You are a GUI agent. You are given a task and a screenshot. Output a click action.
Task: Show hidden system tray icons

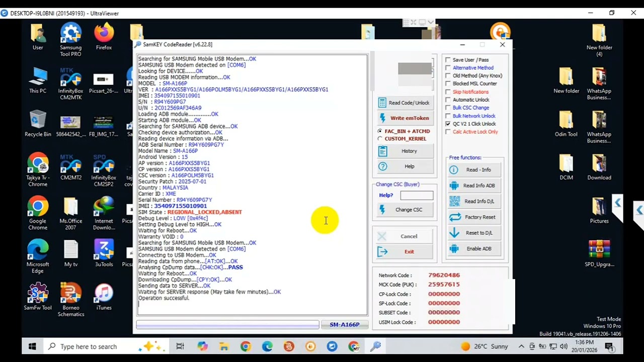coord(521,346)
